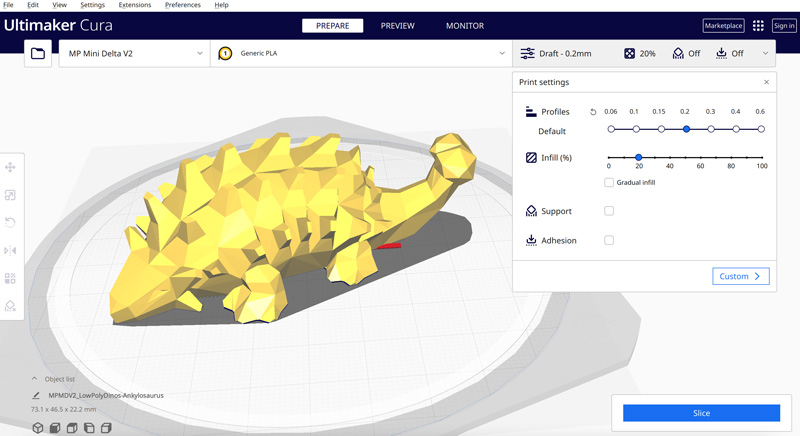
Task: Select the 0.15 profile layer height
Action: (661, 129)
